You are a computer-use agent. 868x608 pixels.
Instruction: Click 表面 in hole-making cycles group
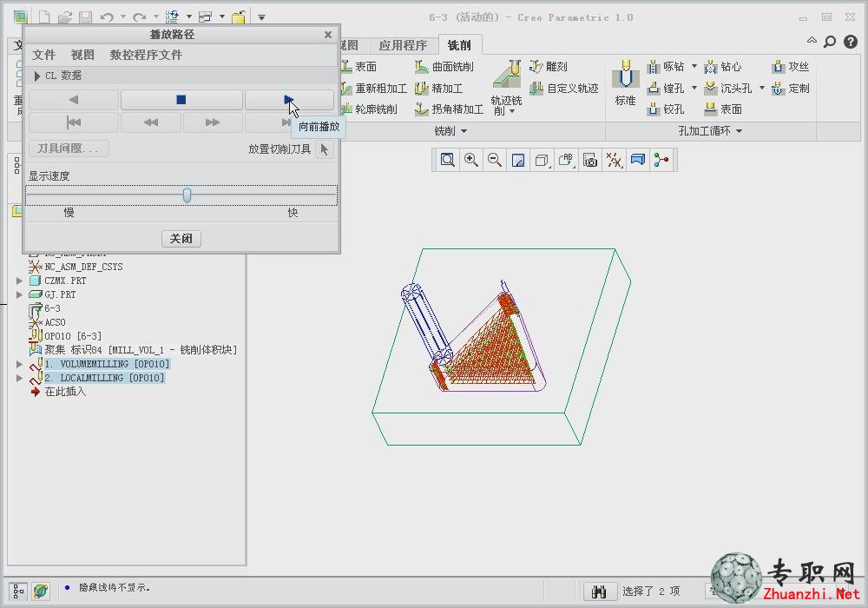tap(723, 109)
